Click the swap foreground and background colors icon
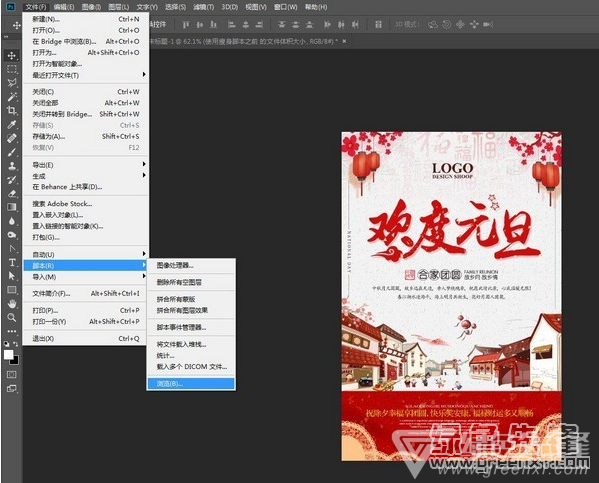 [16, 344]
